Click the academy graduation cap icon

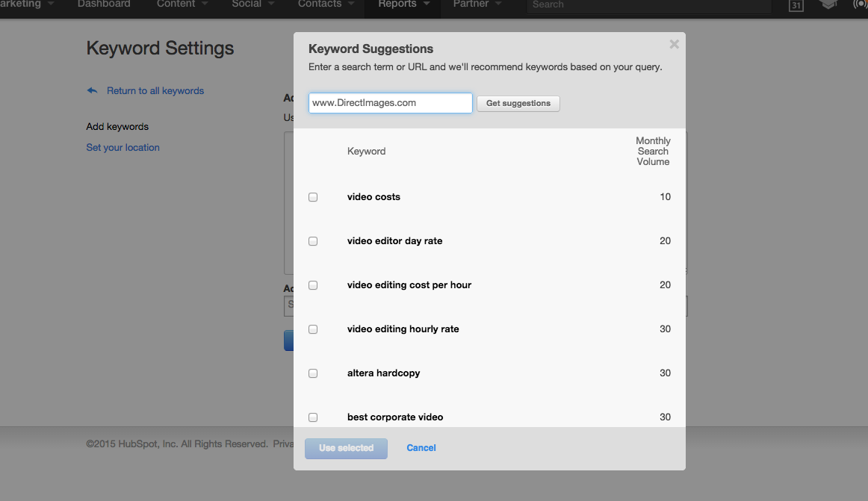click(x=828, y=4)
